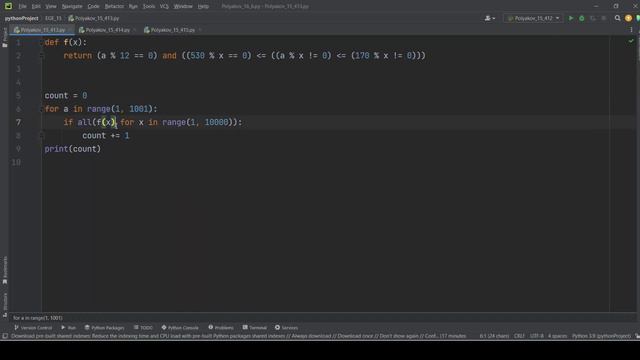Open the editor tabs more-options icon
This screenshot has width=640, height=360.
(x=631, y=30)
